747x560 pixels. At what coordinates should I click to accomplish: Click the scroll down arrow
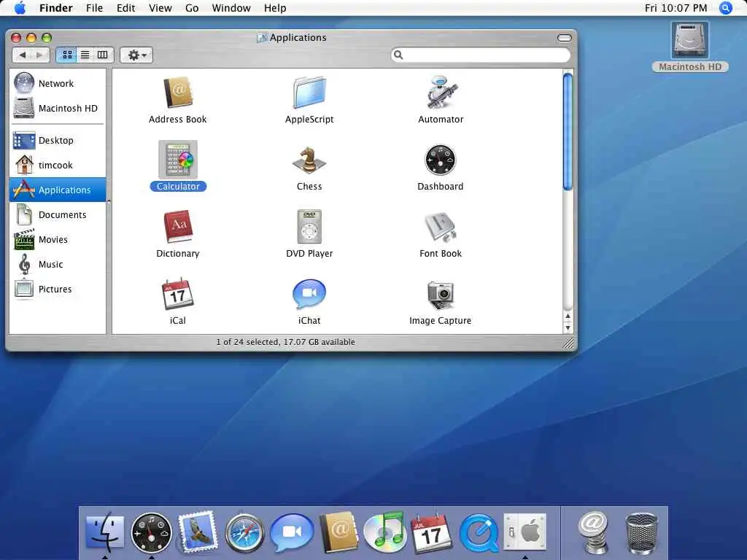pos(568,328)
